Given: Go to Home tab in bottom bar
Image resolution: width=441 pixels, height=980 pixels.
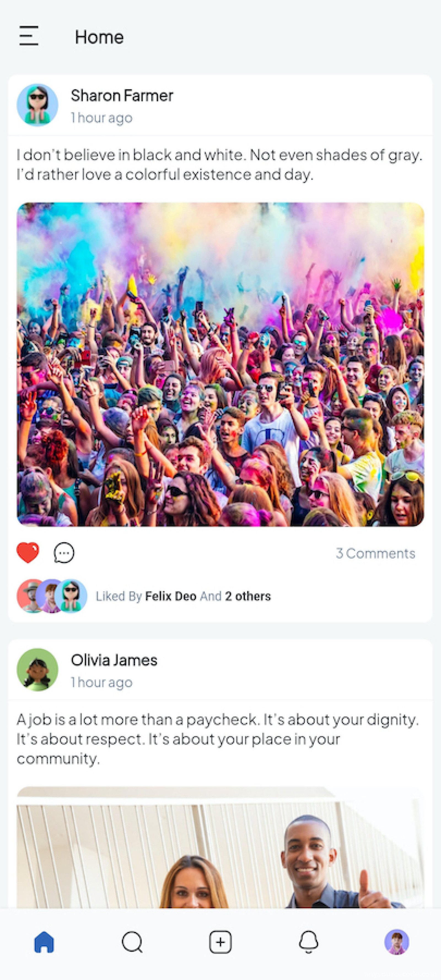Looking at the screenshot, I should (x=44, y=942).
